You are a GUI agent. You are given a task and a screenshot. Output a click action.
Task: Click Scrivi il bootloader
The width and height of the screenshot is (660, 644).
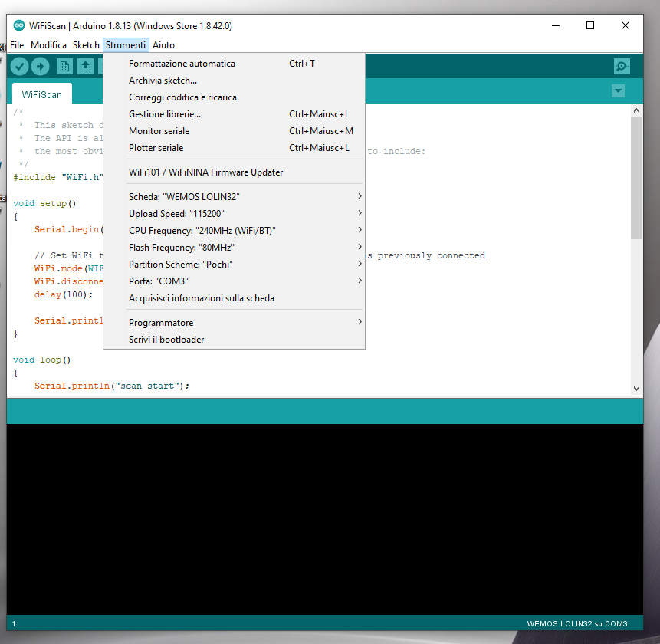[235, 340]
